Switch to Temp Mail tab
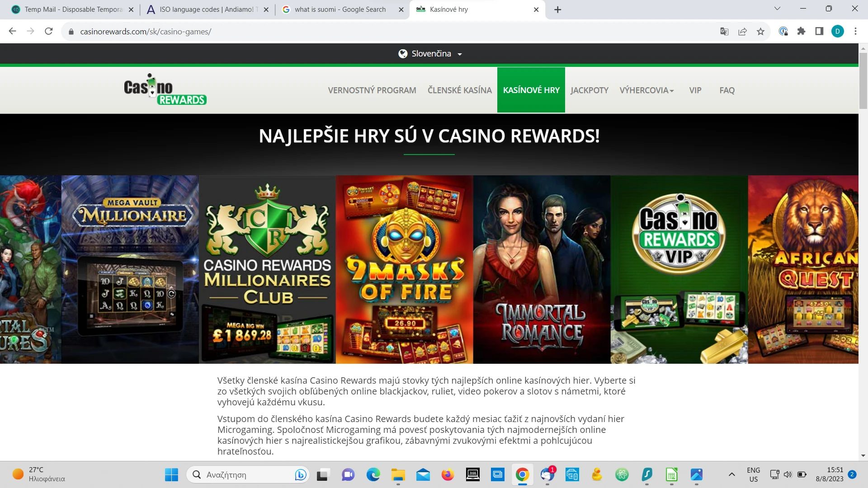This screenshot has height=488, width=868. (72, 9)
